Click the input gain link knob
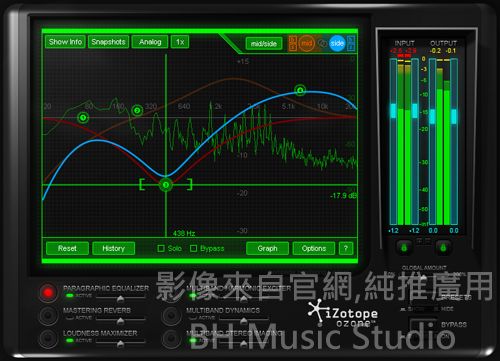 (x=404, y=248)
